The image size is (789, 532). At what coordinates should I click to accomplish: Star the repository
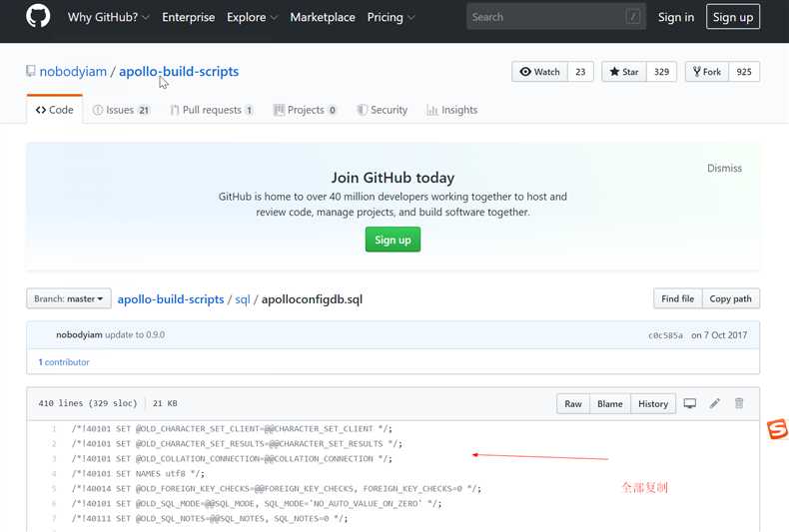tap(624, 72)
